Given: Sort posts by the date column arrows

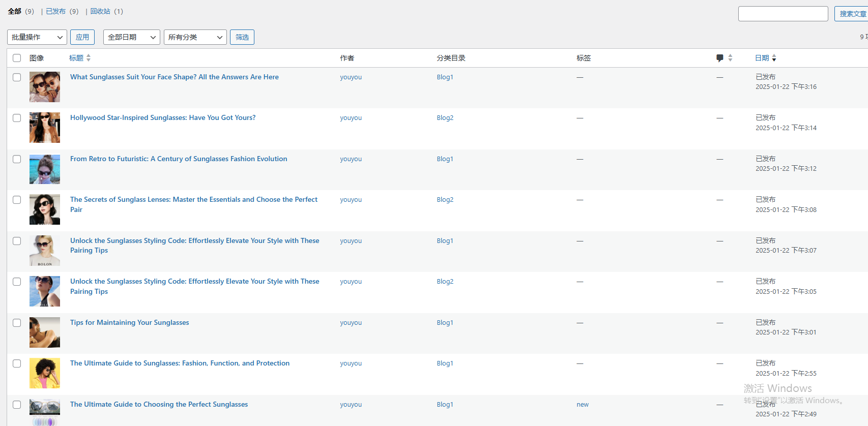Looking at the screenshot, I should click(x=774, y=58).
